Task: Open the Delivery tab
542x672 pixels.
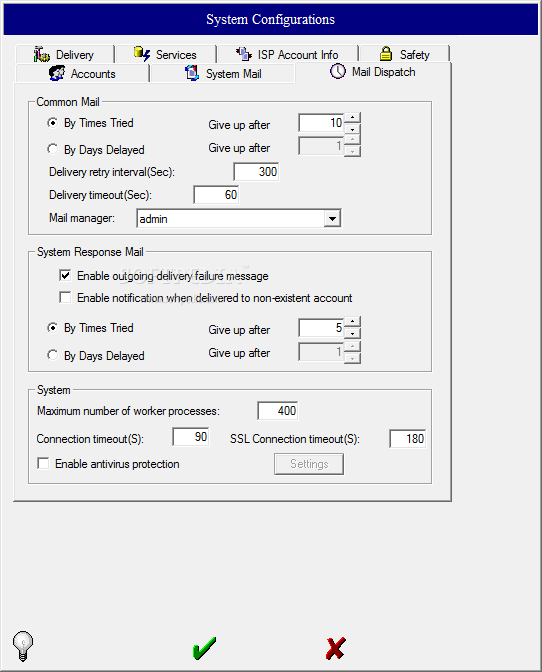Action: point(65,54)
